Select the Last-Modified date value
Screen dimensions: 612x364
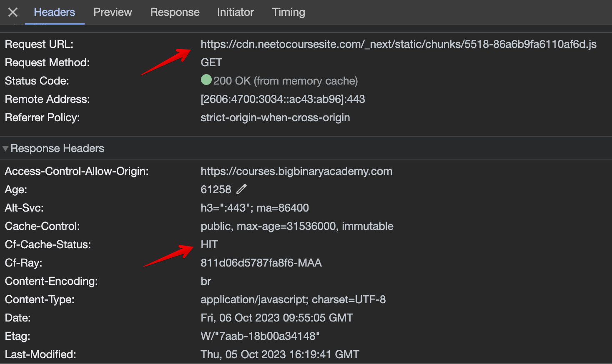tap(280, 354)
